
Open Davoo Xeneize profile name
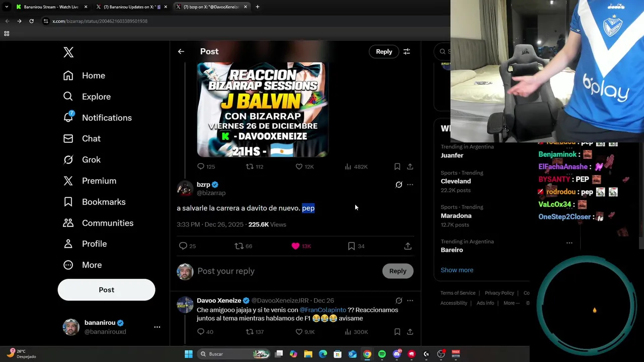219,301
